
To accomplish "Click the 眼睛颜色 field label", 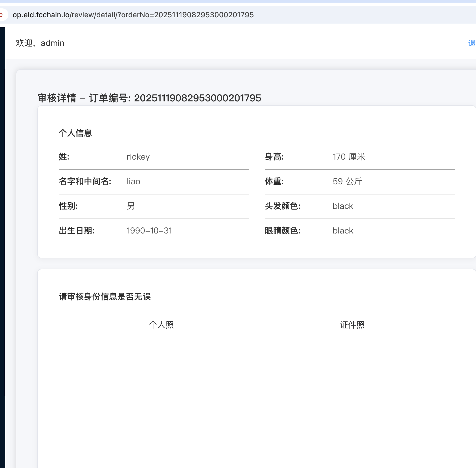I will 283,231.
